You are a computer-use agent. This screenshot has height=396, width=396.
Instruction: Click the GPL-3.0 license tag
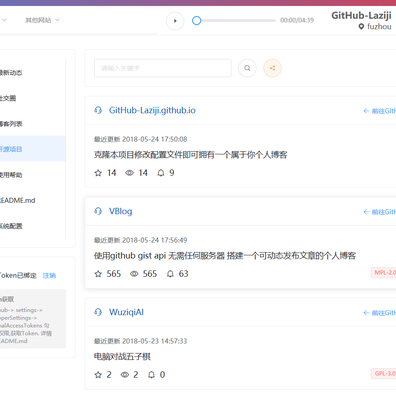[384, 374]
